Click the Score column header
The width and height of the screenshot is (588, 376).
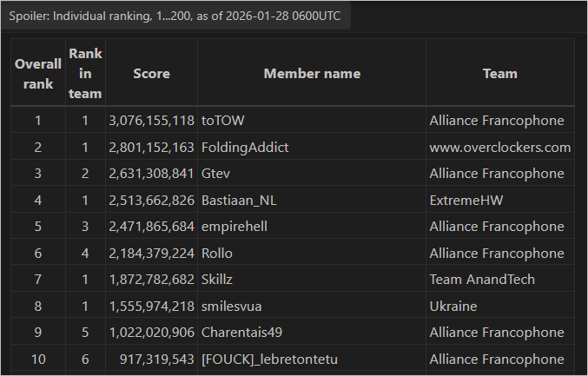(x=151, y=74)
